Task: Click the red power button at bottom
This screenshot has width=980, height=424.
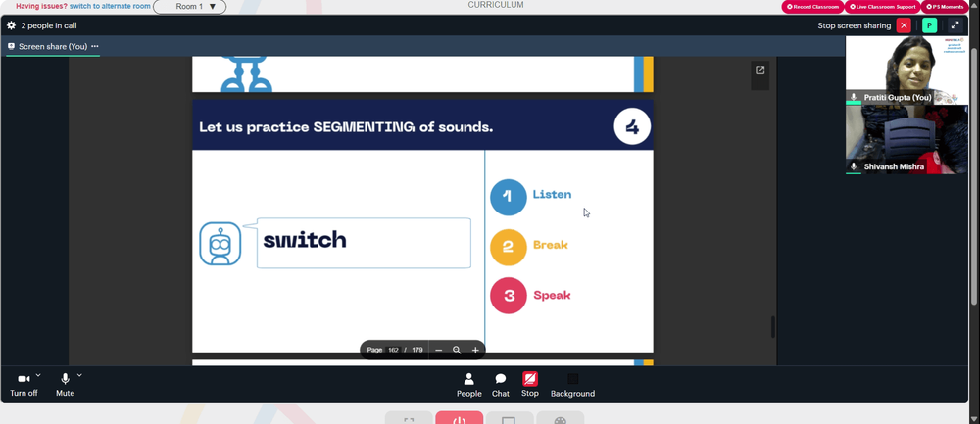Action: (x=460, y=418)
